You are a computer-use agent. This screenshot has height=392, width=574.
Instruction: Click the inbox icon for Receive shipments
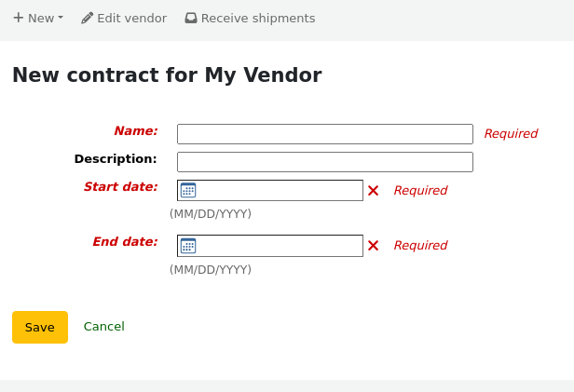pos(191,18)
